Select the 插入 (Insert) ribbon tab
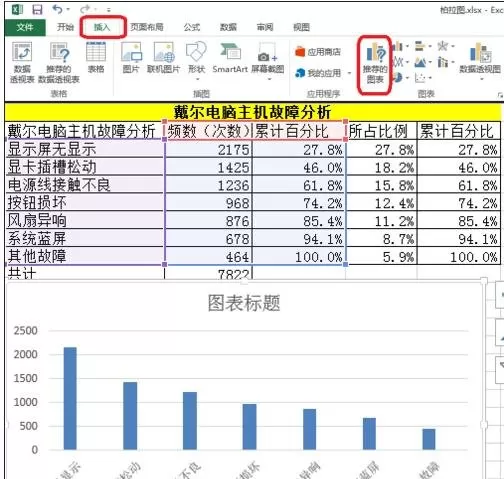The width and height of the screenshot is (504, 479). pos(102,27)
